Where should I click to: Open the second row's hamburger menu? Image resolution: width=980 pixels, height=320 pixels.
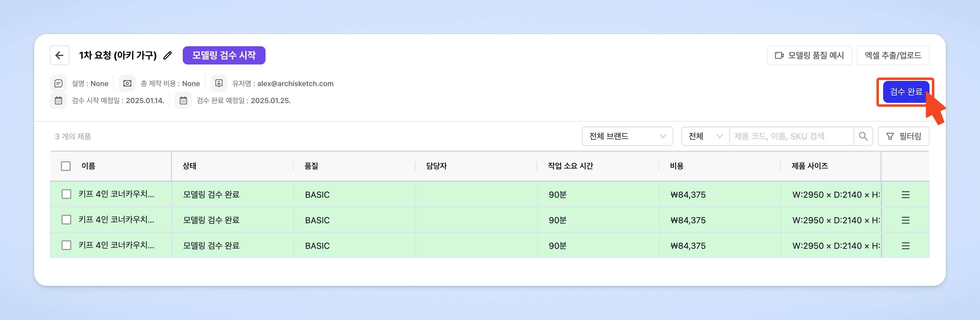click(x=905, y=220)
